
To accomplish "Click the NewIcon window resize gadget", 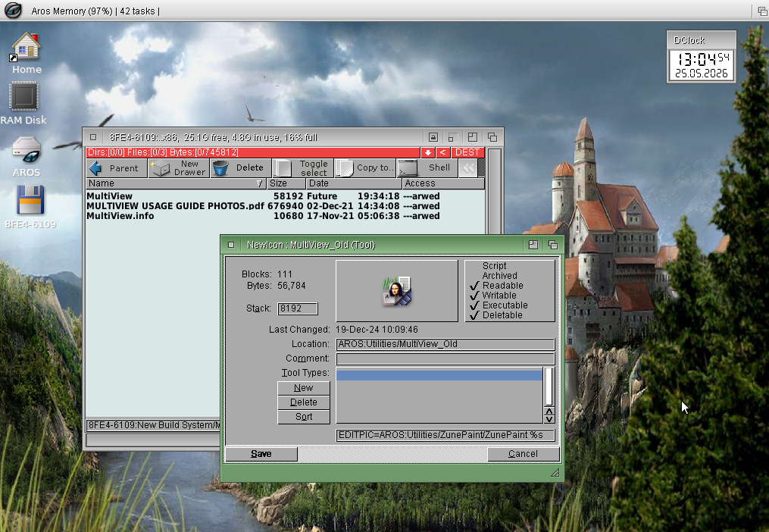I will point(555,473).
